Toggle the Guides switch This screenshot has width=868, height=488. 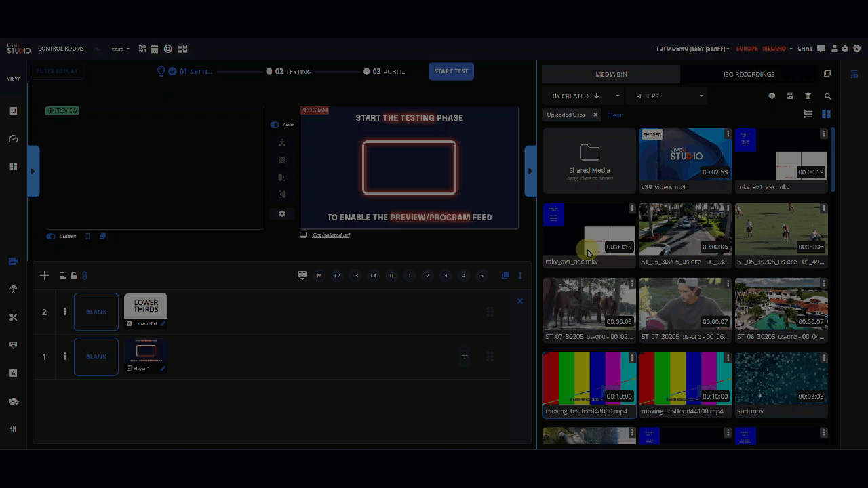[51, 237]
